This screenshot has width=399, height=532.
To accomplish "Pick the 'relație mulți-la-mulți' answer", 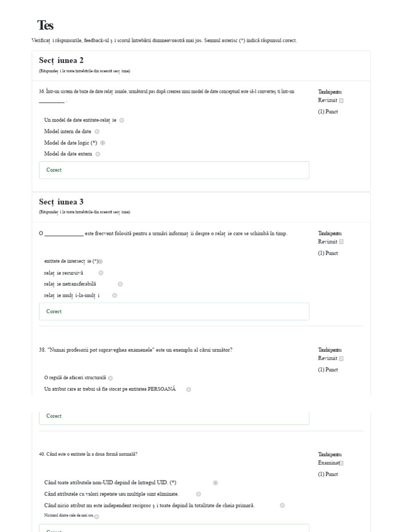I will [115, 296].
